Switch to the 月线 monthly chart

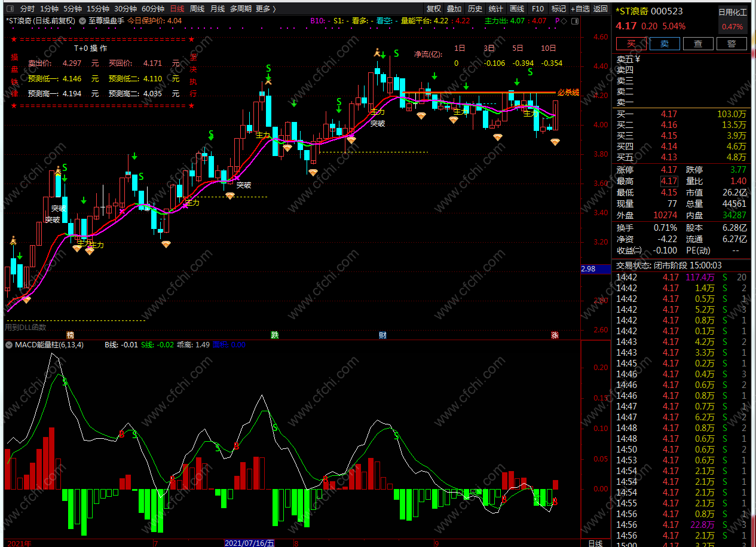(x=218, y=9)
